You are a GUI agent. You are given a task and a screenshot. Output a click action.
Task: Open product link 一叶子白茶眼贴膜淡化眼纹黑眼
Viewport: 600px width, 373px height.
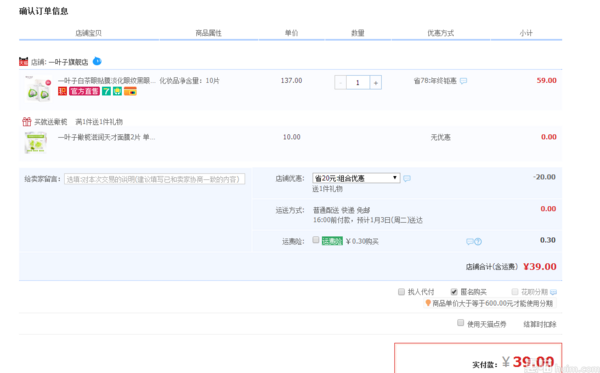(107, 81)
